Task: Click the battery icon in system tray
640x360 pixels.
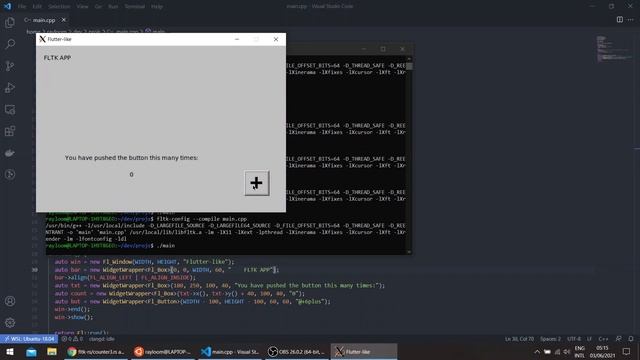Action: [547, 351]
